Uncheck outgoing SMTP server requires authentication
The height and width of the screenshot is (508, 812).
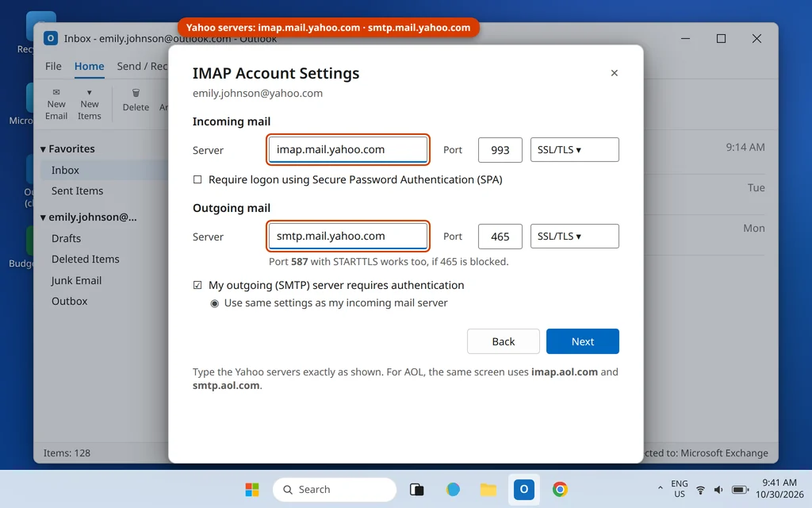pos(197,285)
